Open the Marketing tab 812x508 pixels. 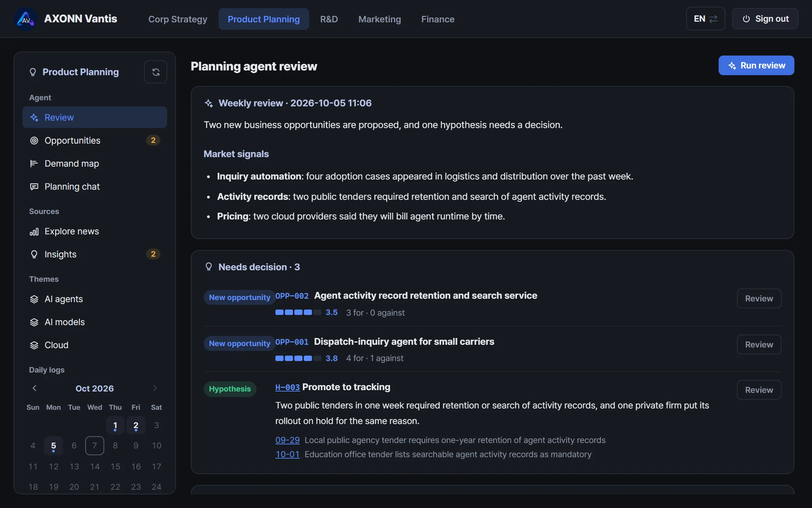(x=380, y=19)
